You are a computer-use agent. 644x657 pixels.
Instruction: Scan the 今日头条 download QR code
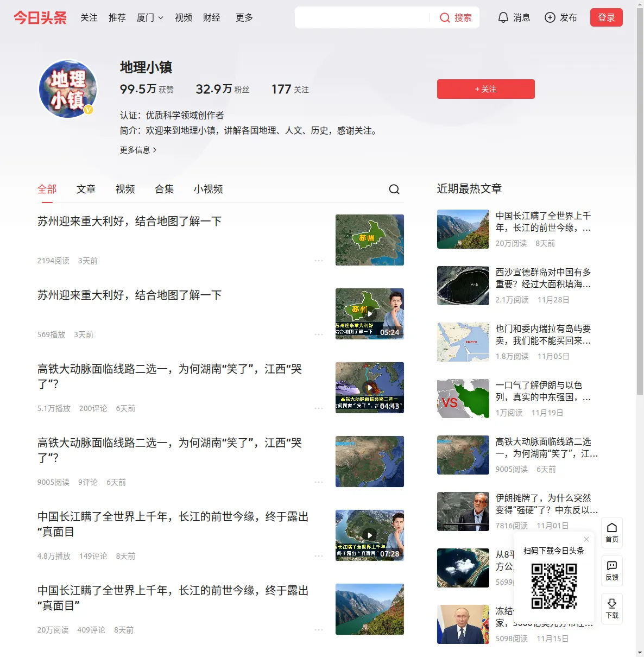(x=554, y=586)
